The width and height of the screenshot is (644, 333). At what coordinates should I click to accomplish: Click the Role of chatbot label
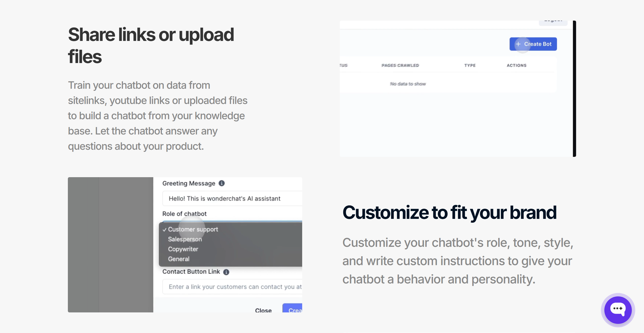tap(185, 214)
